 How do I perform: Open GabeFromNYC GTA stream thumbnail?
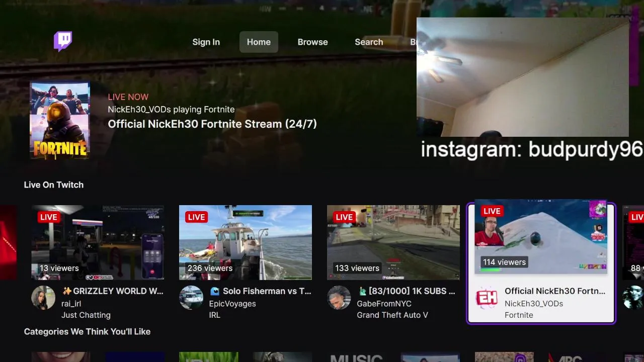coord(393,242)
